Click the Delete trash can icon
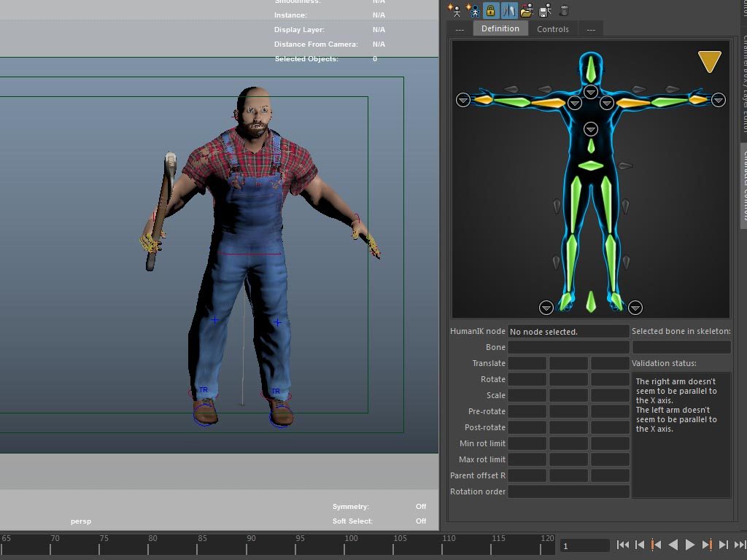Screen dimensions: 747x560 coord(564,10)
